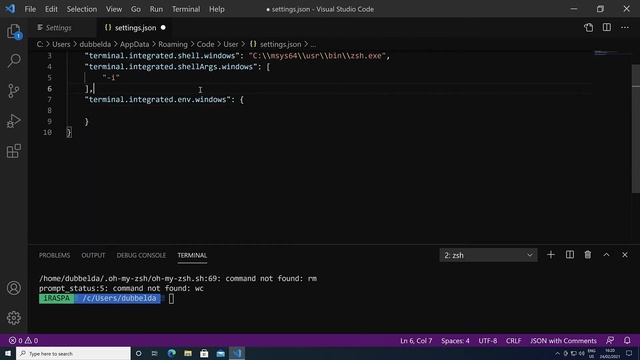Open Accounts menu in activity bar
This screenshot has width=640, height=360.
click(14, 288)
